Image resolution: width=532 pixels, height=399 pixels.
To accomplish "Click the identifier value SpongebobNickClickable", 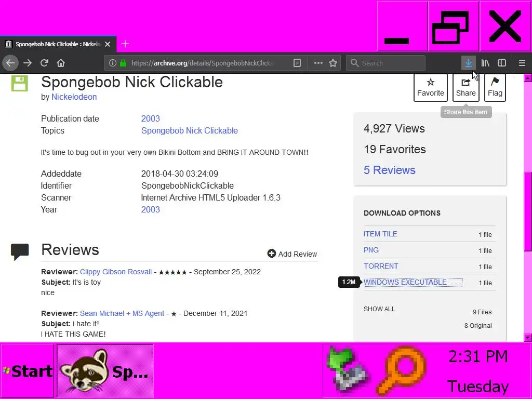I will [187, 186].
